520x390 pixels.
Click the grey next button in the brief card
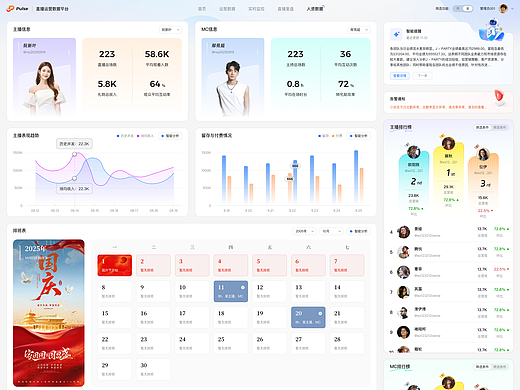click(422, 76)
